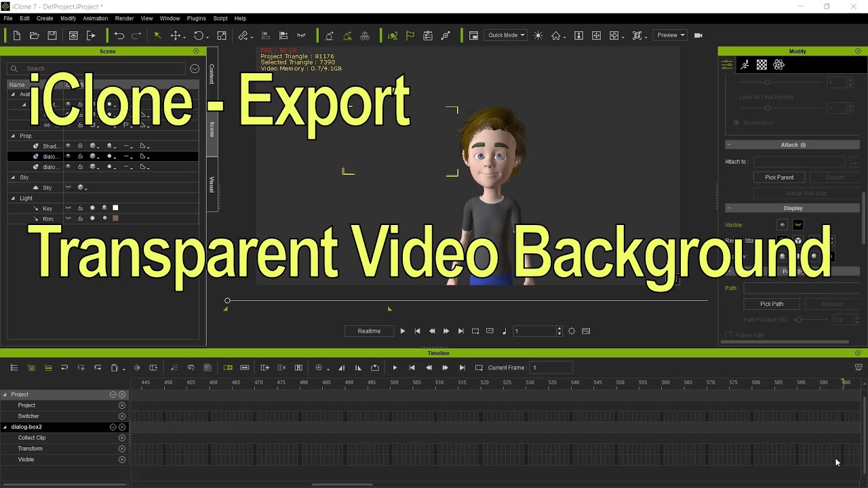868x488 pixels.
Task: Collapse the Sky tree group
Action: pyautogui.click(x=12, y=177)
